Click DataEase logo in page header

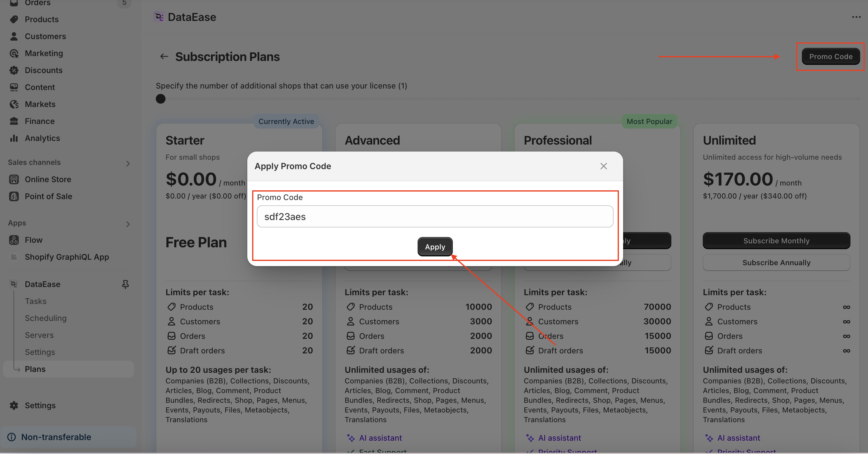point(159,17)
